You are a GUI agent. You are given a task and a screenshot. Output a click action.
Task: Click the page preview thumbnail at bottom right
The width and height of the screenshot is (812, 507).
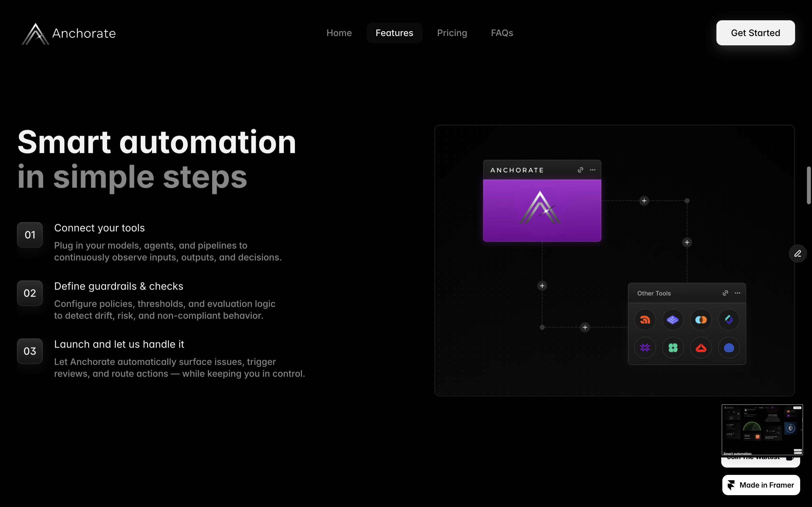[762, 430]
